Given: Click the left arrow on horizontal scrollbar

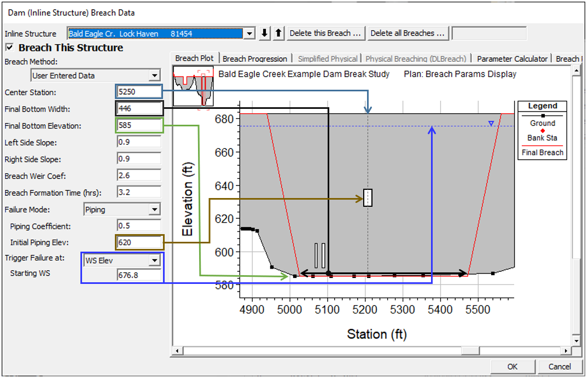Looking at the screenshot, I should click(x=177, y=351).
